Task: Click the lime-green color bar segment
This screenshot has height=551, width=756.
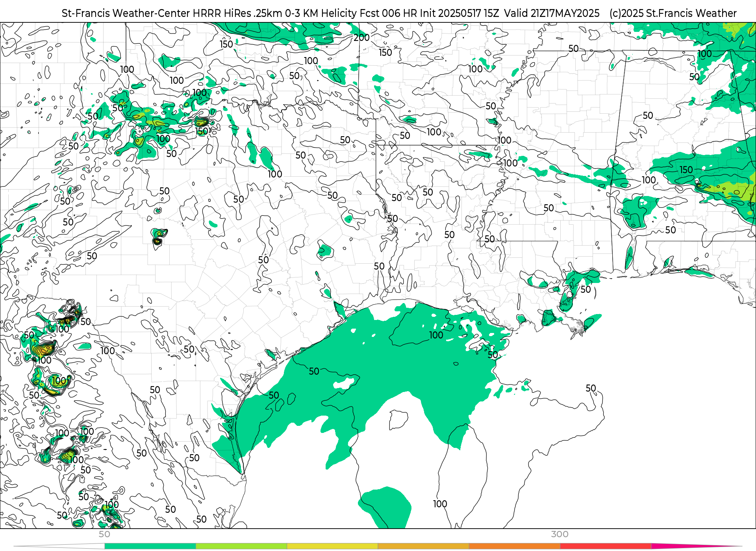Action: (241, 546)
